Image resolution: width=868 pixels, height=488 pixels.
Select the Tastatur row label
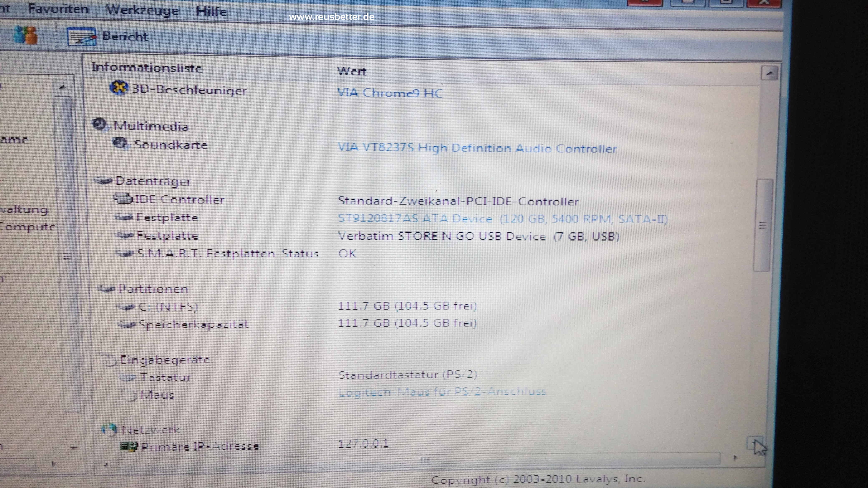(x=165, y=377)
